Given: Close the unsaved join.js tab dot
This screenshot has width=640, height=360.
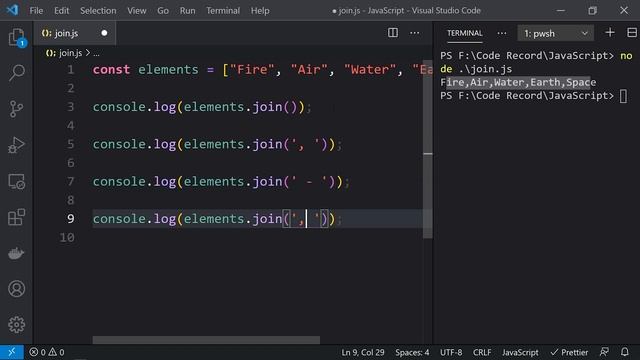Looking at the screenshot, I should coord(104,33).
